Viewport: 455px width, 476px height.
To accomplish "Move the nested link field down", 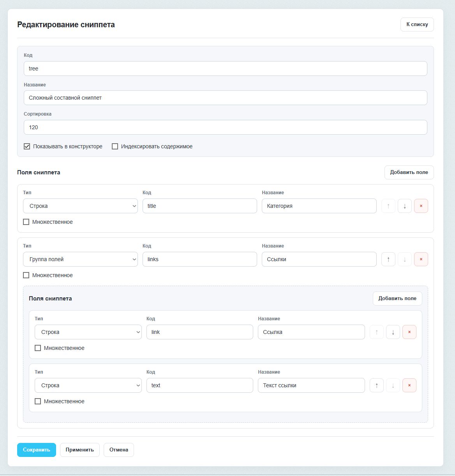I will point(393,332).
